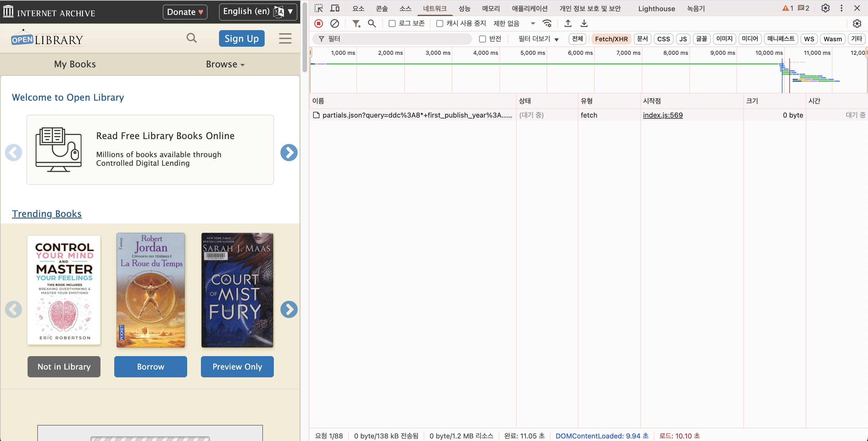Stop recording network log

click(x=318, y=24)
